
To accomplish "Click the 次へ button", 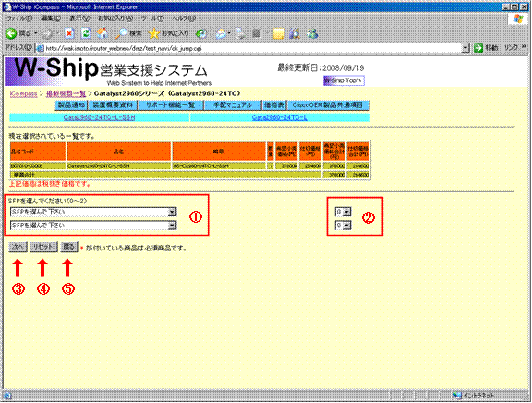I will pyautogui.click(x=18, y=247).
